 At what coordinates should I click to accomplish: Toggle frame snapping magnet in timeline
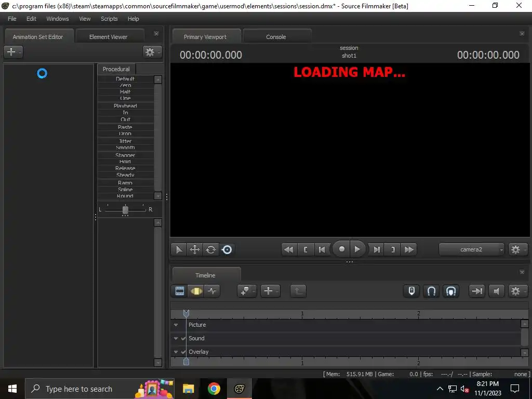coord(451,291)
